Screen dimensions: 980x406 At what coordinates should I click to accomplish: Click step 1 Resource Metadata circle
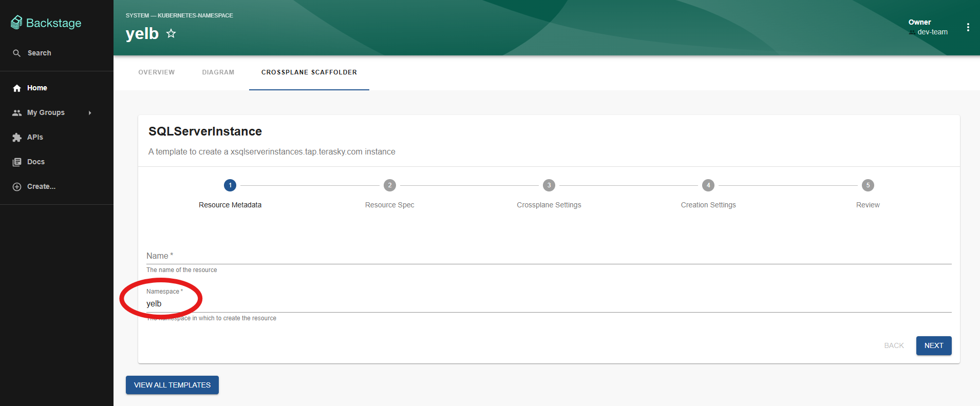[x=230, y=185]
